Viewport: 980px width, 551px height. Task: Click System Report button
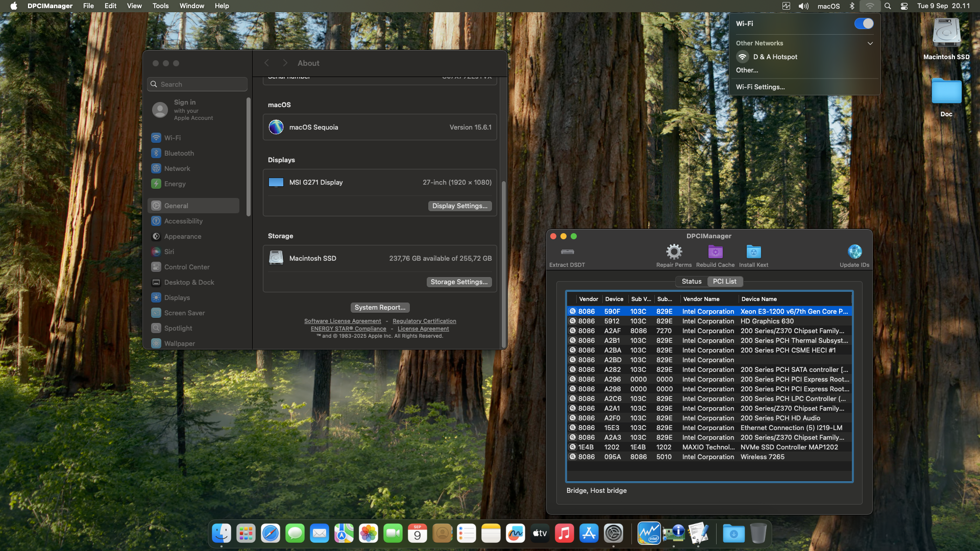click(x=380, y=308)
